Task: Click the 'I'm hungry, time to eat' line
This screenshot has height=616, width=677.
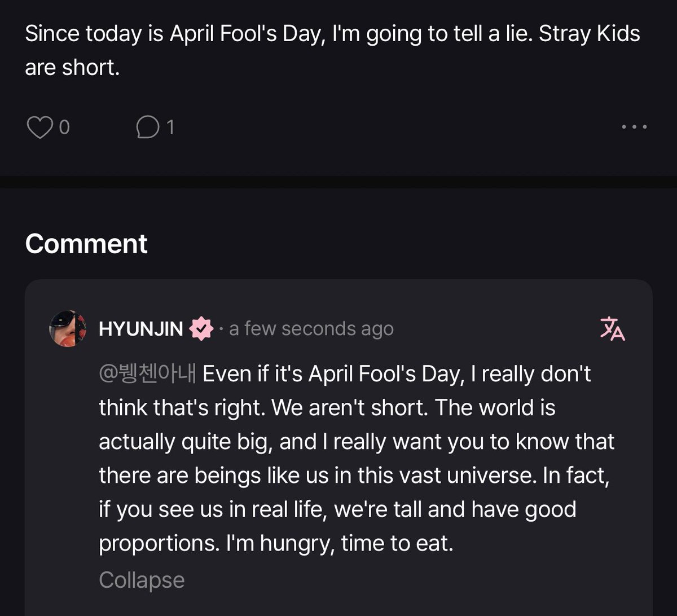Action: [276, 543]
